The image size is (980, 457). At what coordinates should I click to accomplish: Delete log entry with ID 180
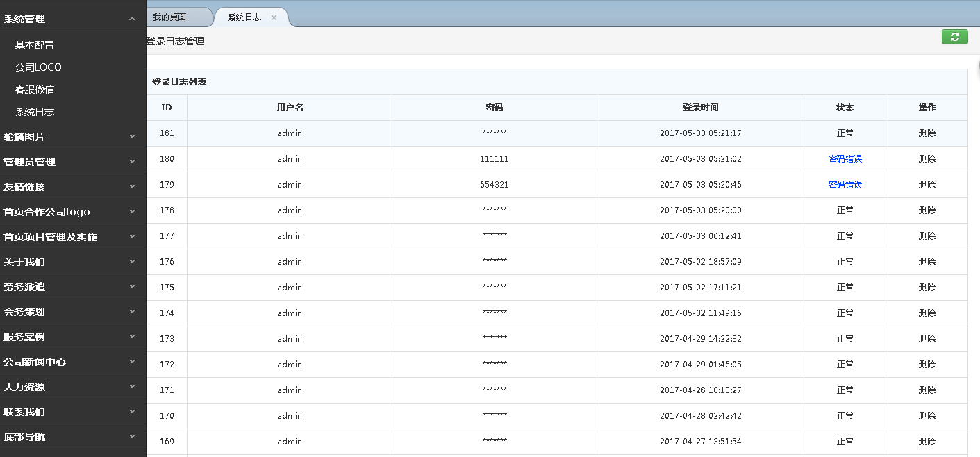927,159
